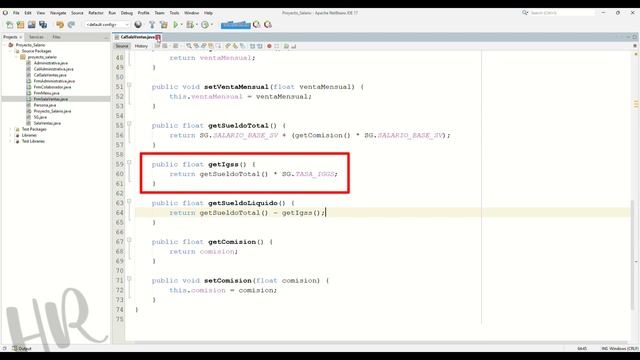
Task: Open the Run Project dropdown arrow
Action: pos(181,24)
